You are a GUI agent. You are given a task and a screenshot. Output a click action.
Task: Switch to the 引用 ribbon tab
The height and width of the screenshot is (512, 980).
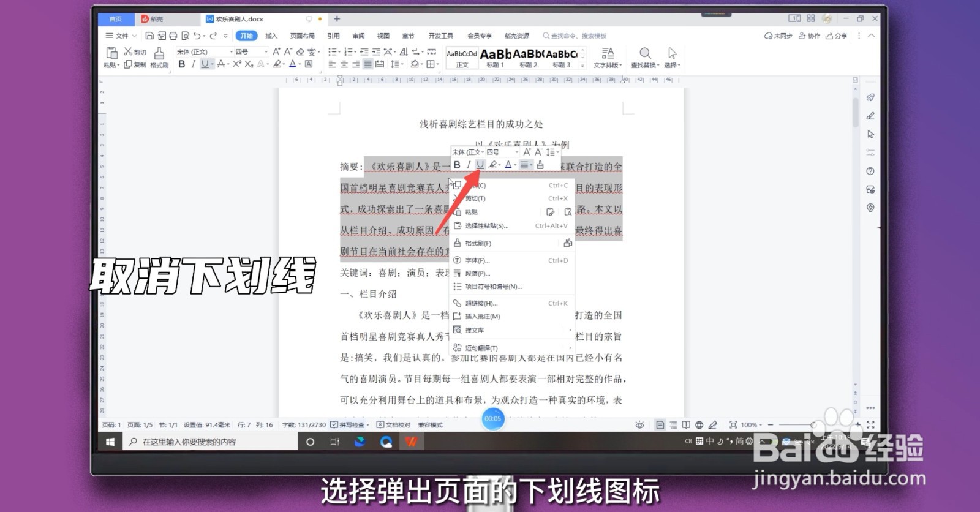pos(333,36)
